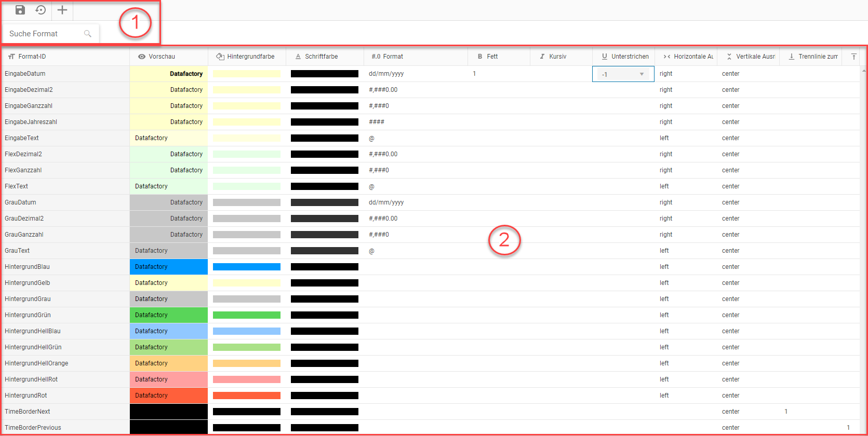The height and width of the screenshot is (436, 868).
Task: Click the Vertikale Ausrichtung column header
Action: (755, 57)
